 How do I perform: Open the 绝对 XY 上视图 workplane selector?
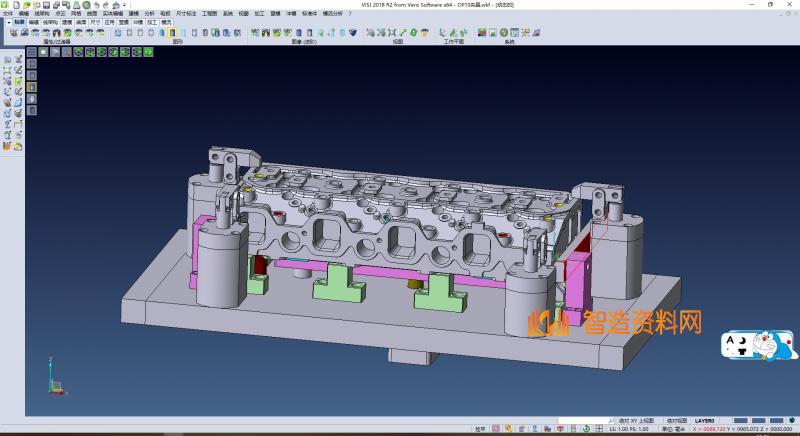point(636,421)
